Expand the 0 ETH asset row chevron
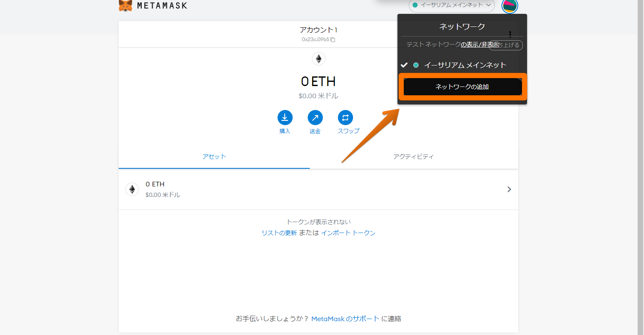The image size is (644, 335). 509,189
